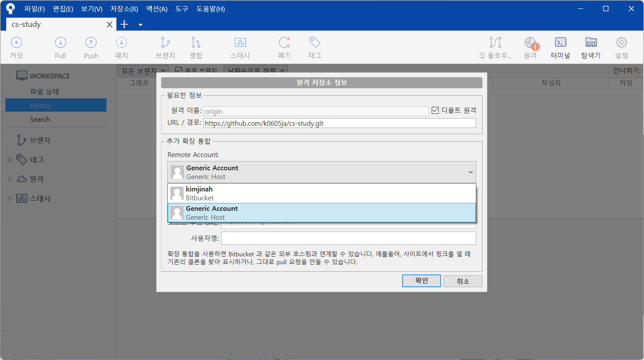This screenshot has width=644, height=360.
Task: Click the Push toolbar icon
Action: pos(91,42)
